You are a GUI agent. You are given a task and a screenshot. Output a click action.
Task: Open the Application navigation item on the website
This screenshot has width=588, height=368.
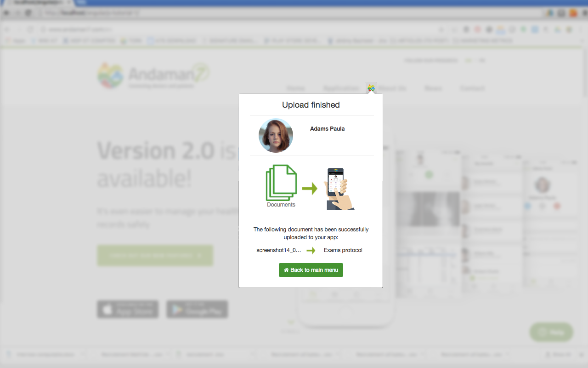341,88
